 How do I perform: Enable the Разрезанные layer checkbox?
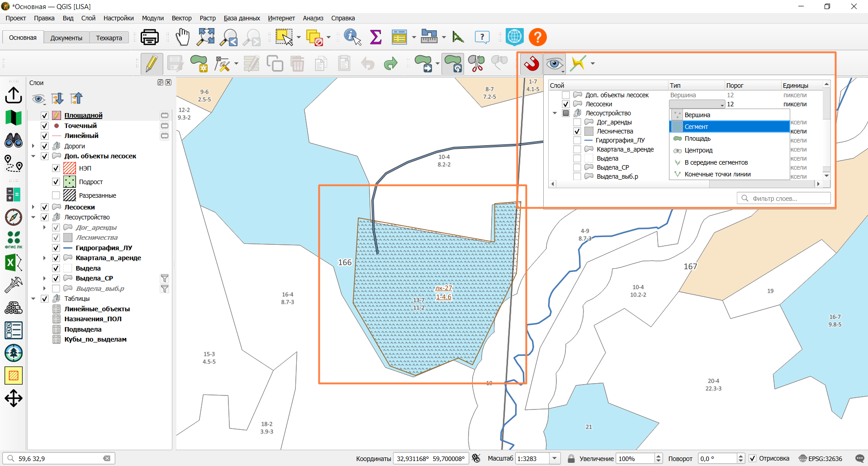(x=56, y=195)
